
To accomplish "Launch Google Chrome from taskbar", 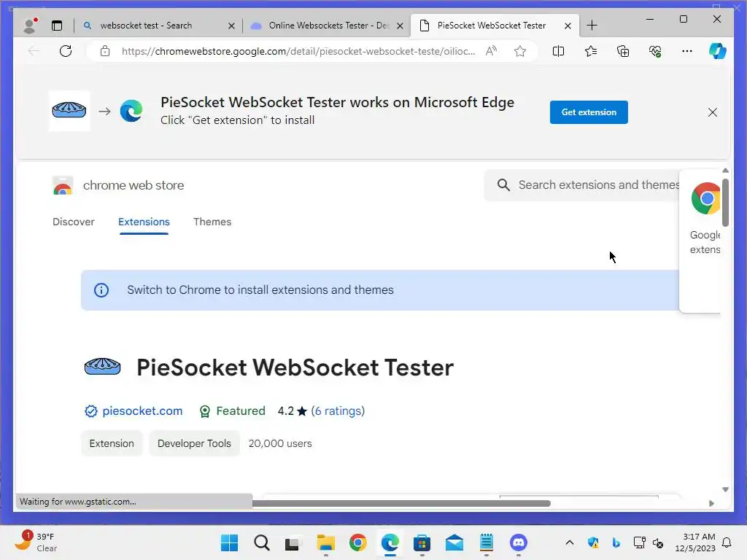I will [357, 542].
